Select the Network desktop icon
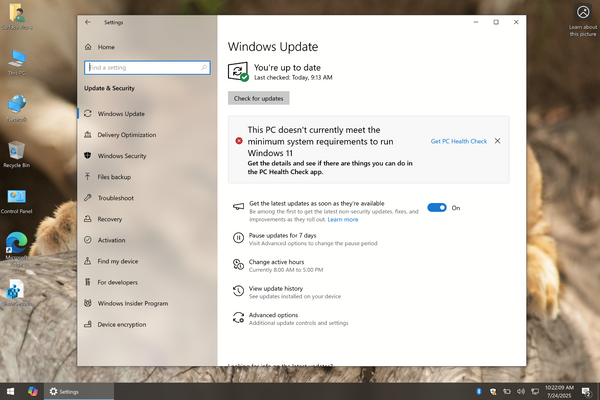This screenshot has width=600, height=400. [16, 109]
